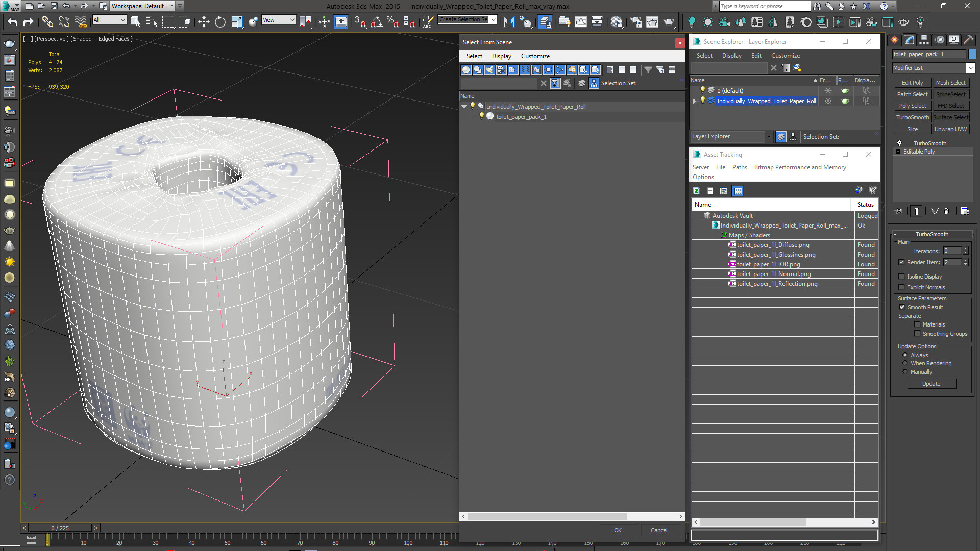Open the Hierarchy command panel tab
980x551 pixels.
924,40
